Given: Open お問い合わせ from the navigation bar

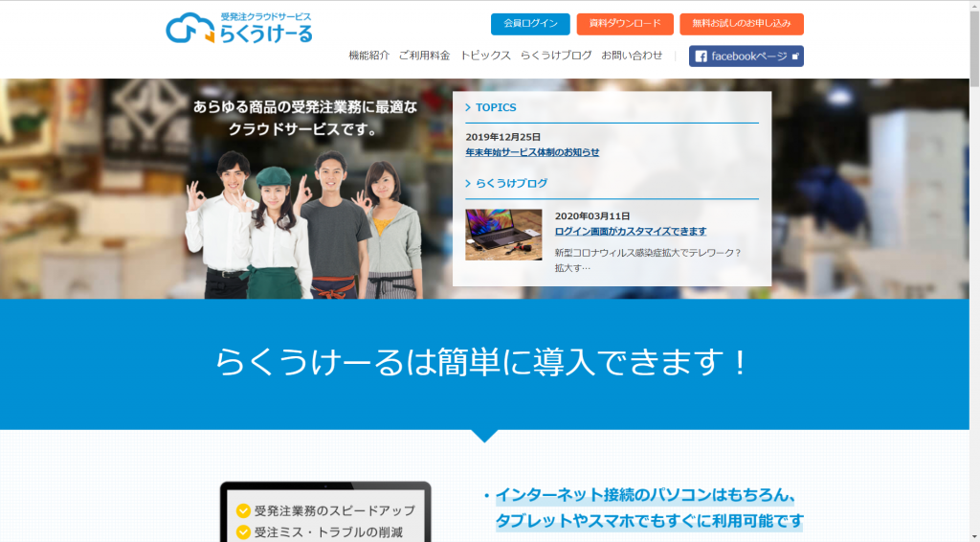Looking at the screenshot, I should point(632,56).
